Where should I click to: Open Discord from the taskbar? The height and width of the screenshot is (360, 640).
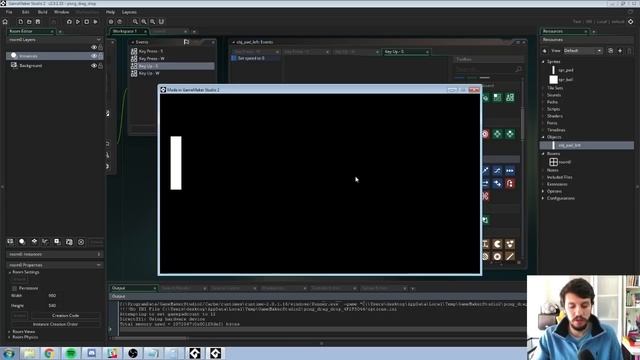(91, 353)
